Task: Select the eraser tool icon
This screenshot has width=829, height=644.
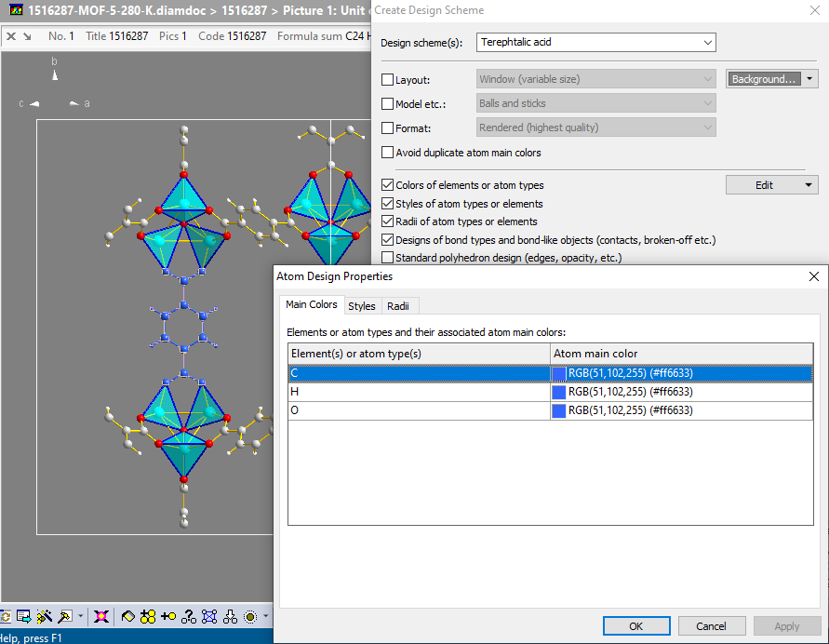Action: pos(127,616)
